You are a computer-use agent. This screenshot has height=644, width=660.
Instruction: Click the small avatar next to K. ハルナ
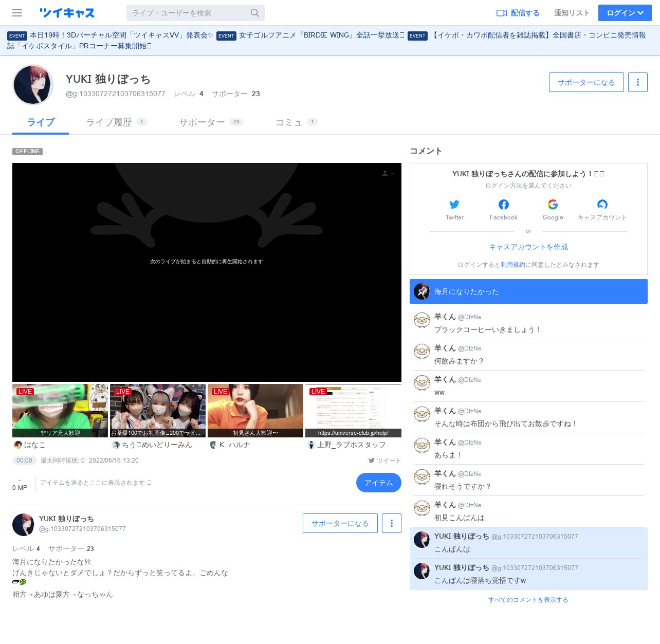click(x=213, y=445)
